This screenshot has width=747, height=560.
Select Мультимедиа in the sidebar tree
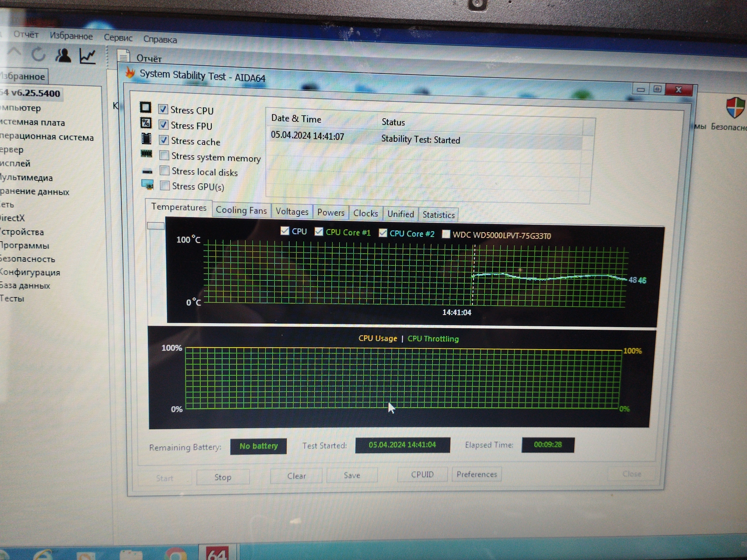click(26, 178)
